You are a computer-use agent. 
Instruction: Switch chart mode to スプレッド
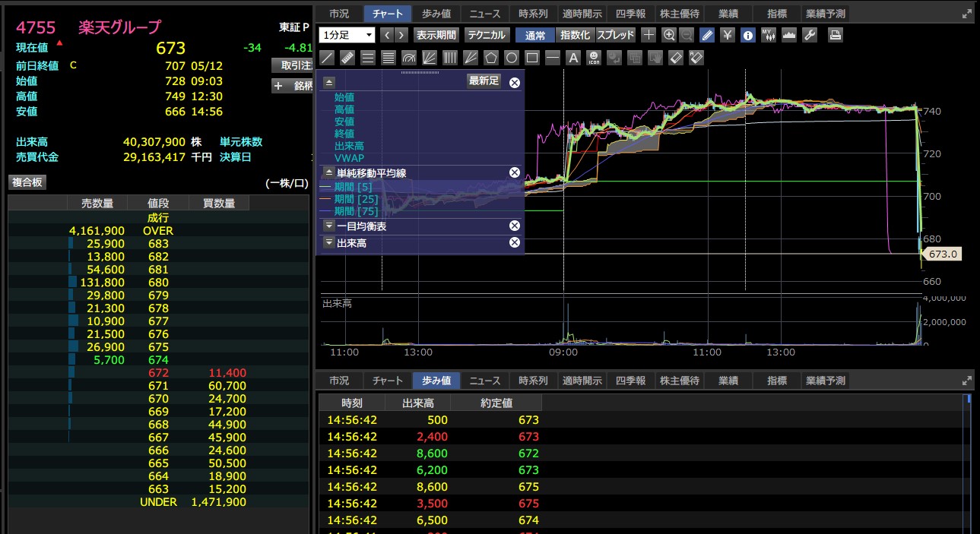(616, 35)
